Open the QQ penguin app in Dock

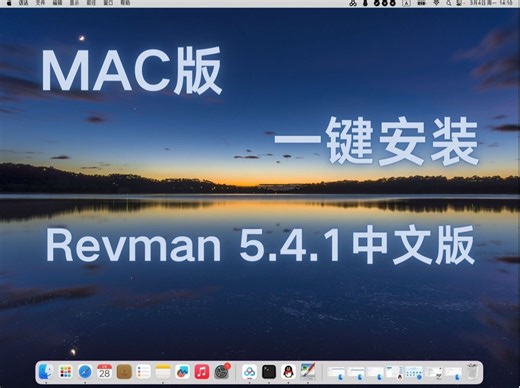(288, 372)
